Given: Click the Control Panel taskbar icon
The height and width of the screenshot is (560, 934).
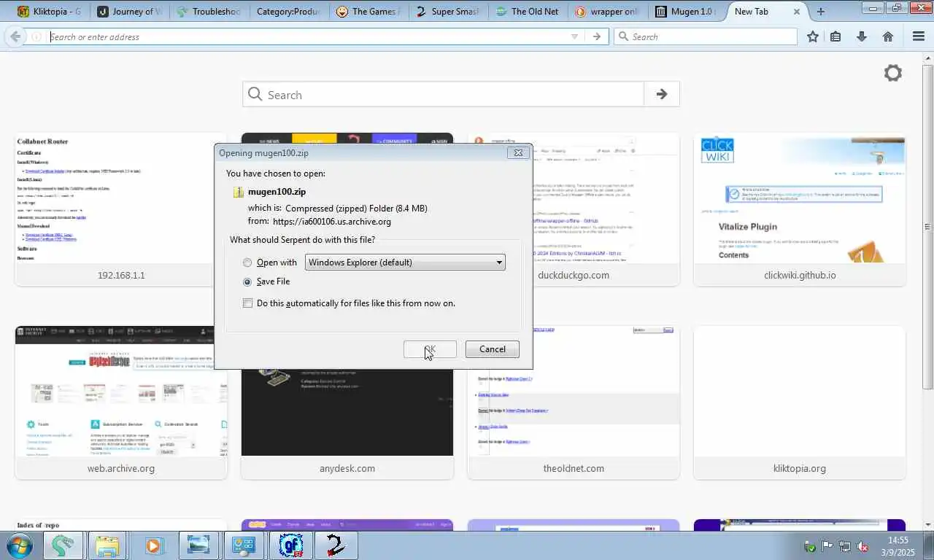Looking at the screenshot, I should (244, 546).
